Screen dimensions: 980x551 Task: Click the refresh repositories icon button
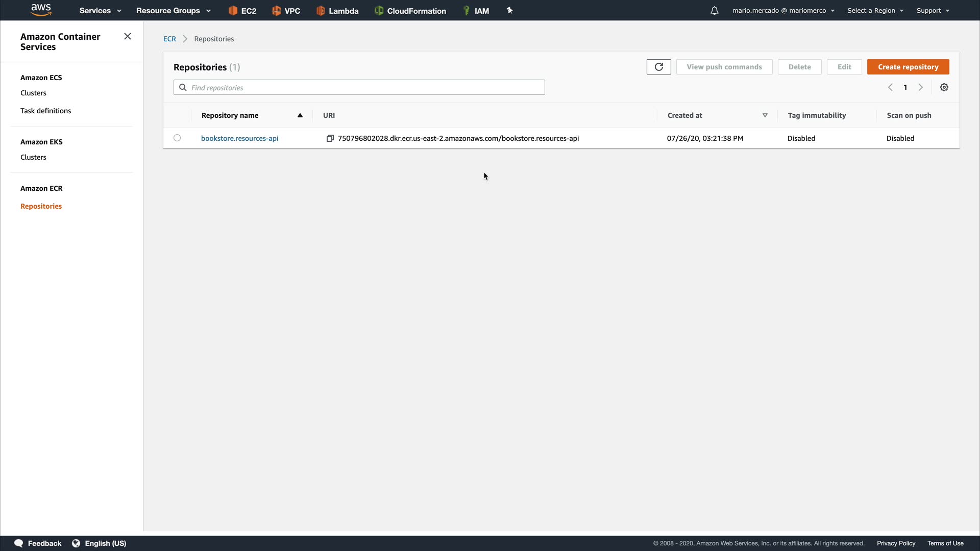pyautogui.click(x=658, y=67)
